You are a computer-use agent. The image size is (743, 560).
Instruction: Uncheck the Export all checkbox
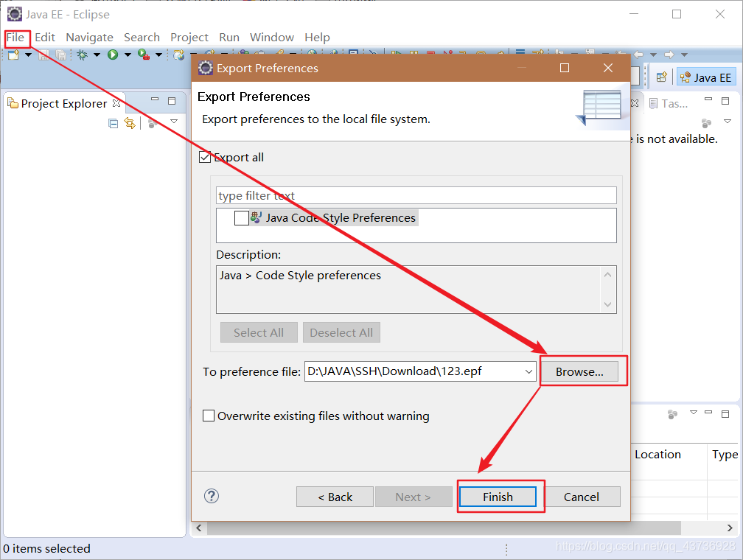pos(205,157)
